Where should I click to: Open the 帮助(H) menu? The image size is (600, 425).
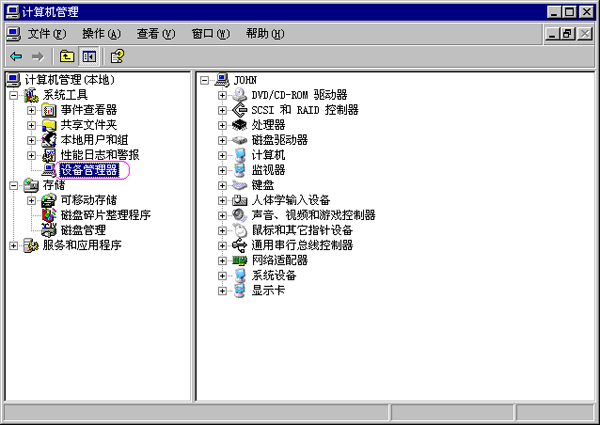[x=265, y=34]
